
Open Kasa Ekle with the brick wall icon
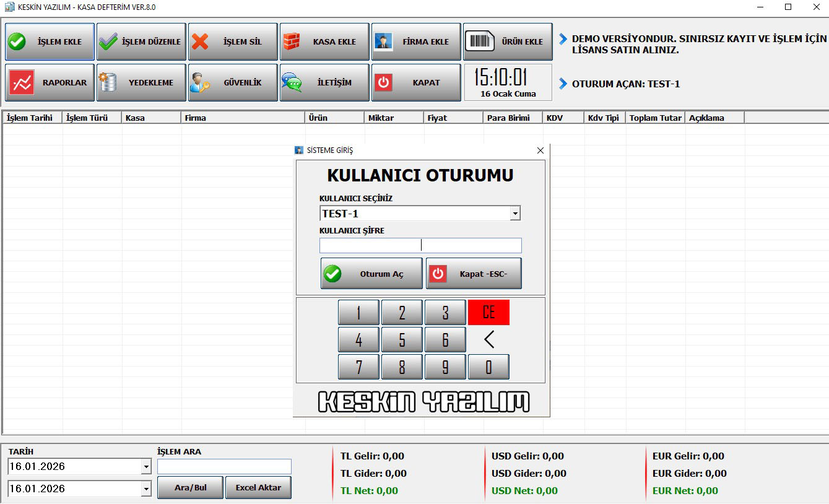click(x=292, y=42)
